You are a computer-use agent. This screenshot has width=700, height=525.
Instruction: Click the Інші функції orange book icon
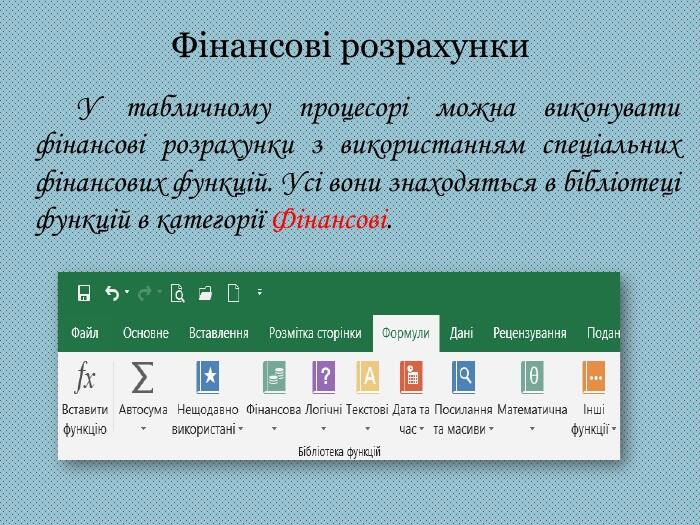tap(594, 378)
